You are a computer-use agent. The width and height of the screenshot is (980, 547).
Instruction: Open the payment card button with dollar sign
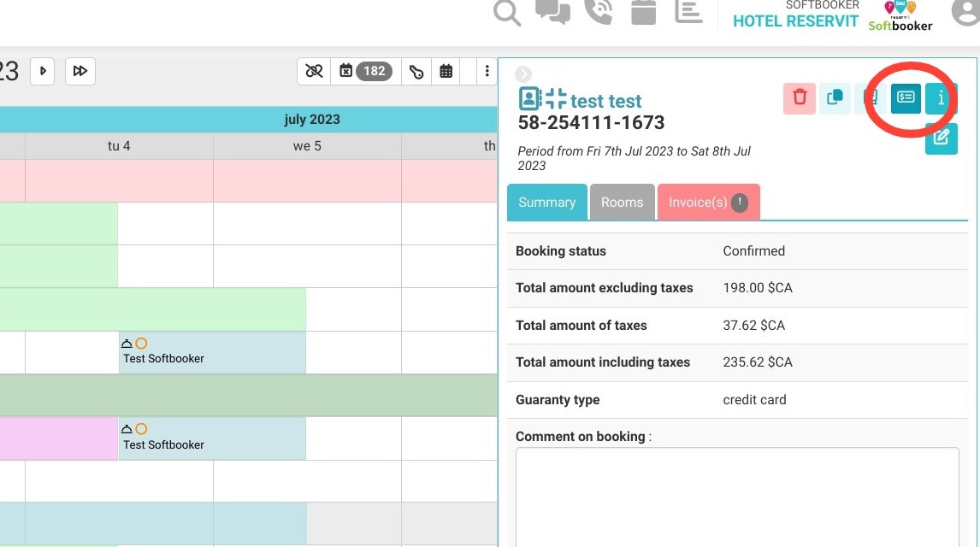pos(906,97)
